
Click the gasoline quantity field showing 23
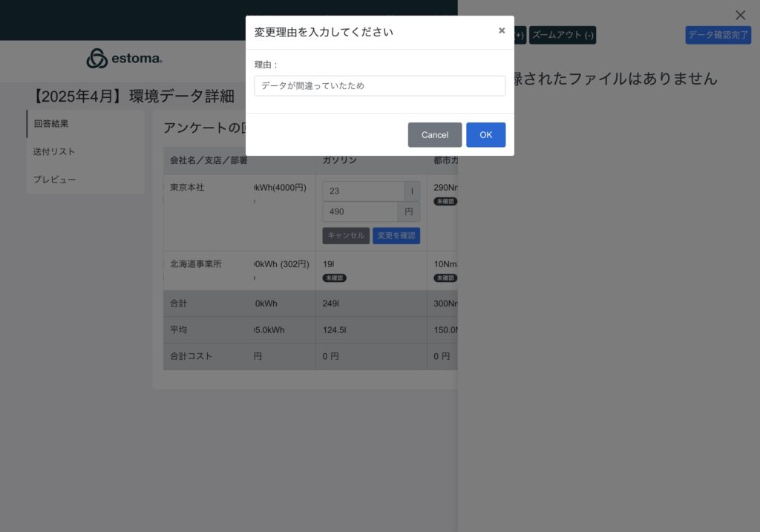[x=363, y=191]
